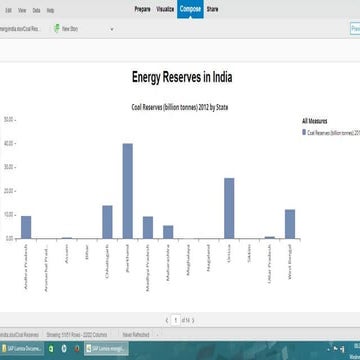Click the Meghalaya axis label

pos(188,260)
